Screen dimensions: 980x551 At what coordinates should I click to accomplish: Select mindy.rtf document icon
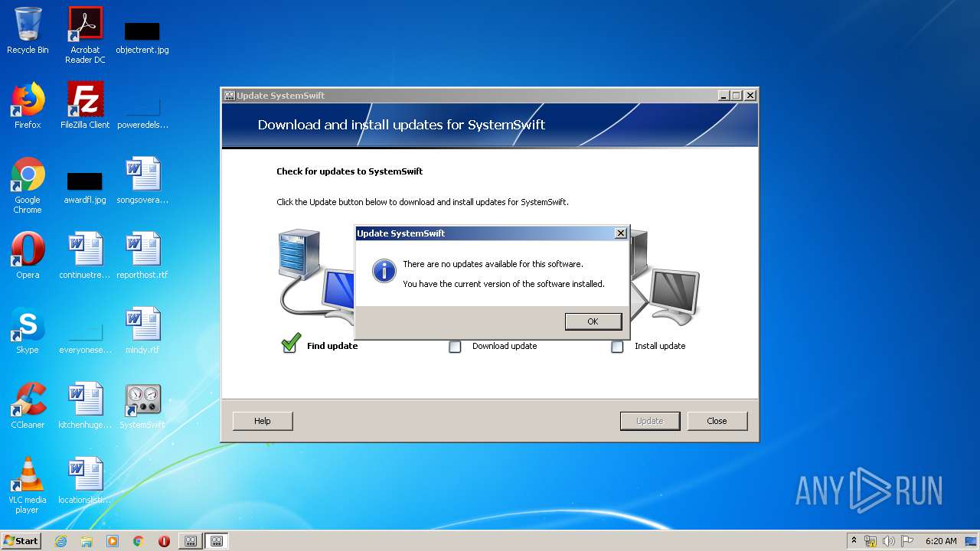pyautogui.click(x=142, y=331)
